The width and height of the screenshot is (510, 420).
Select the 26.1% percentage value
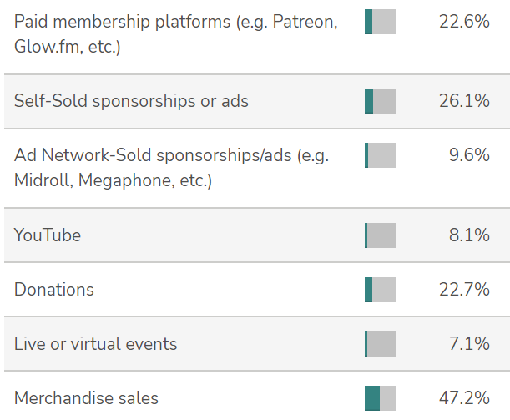click(x=464, y=101)
